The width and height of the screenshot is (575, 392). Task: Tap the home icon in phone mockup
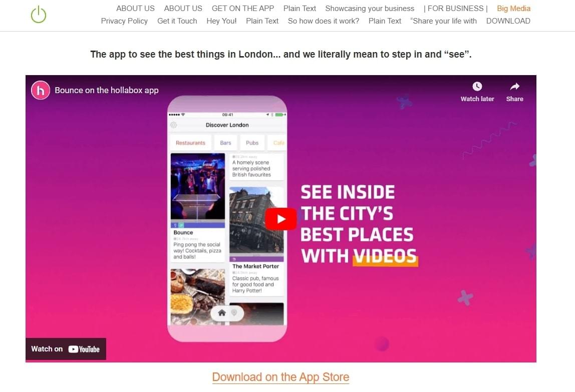221,313
